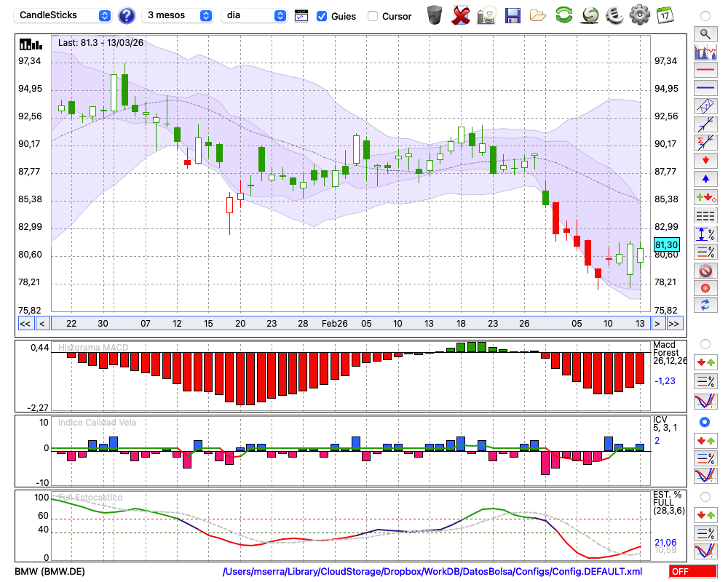Jump to chart end with '>>' button
Screen dimensions: 728x582
click(674, 324)
